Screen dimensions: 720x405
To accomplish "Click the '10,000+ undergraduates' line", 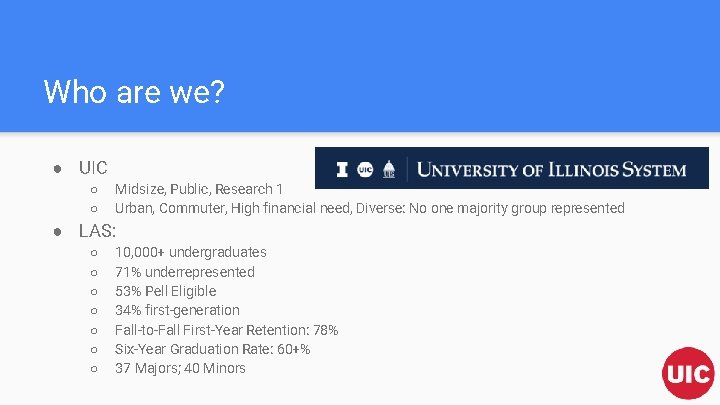I will pyautogui.click(x=191, y=252).
